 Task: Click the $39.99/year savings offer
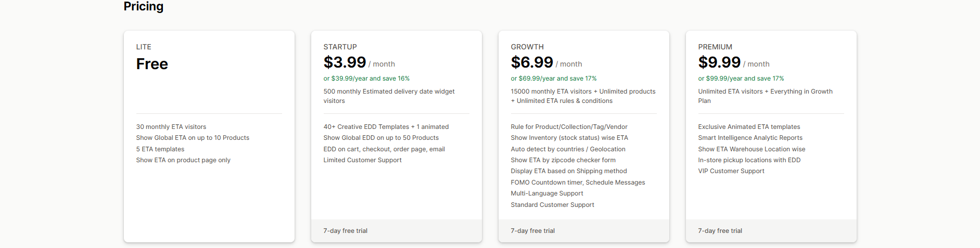366,79
